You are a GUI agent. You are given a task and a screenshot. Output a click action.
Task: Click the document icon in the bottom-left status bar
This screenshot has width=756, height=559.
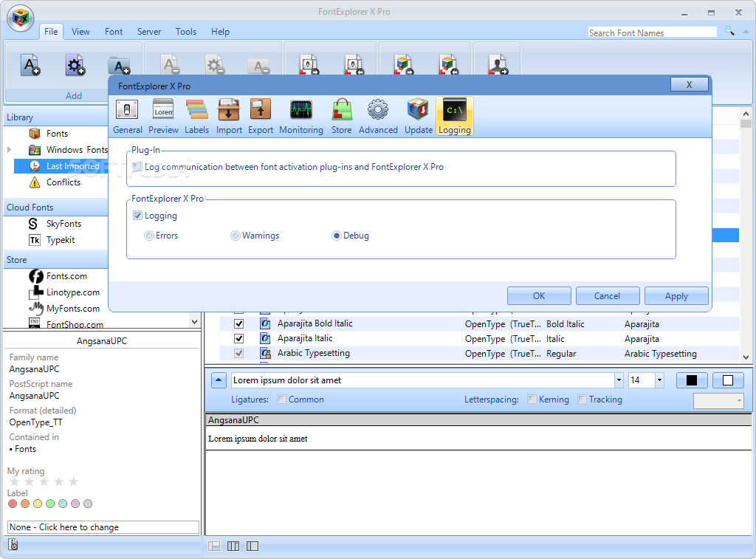point(13,544)
